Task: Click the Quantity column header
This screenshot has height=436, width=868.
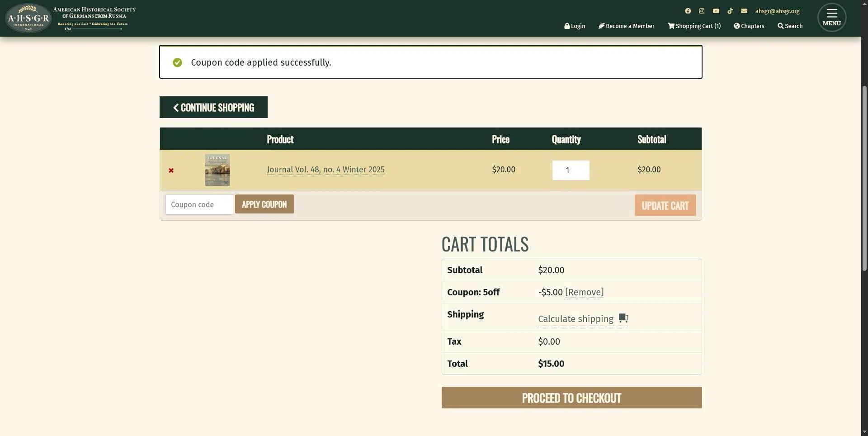Action: pos(566,139)
